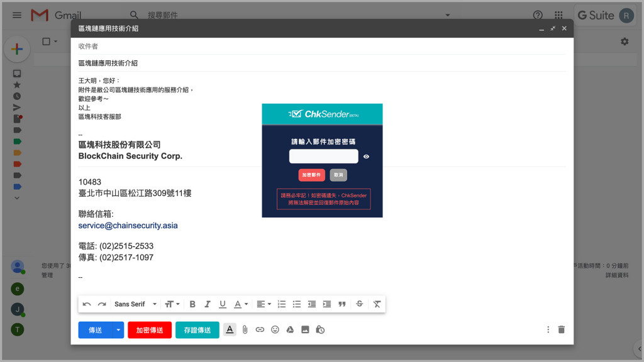Expand the side panel arrow
The height and width of the screenshot is (362, 644).
[x=639, y=349]
